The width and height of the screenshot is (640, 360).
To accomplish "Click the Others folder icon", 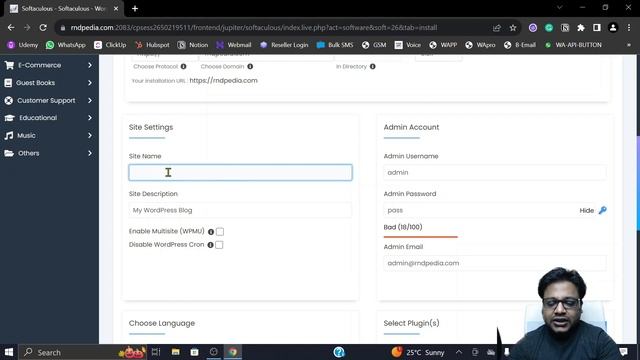I will point(9,153).
